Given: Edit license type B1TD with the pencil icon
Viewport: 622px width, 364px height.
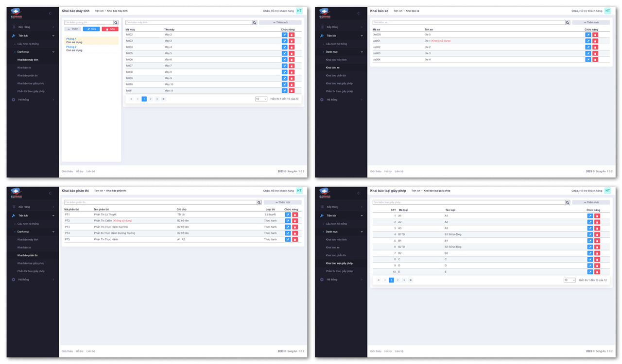Looking at the screenshot, I should click(590, 234).
